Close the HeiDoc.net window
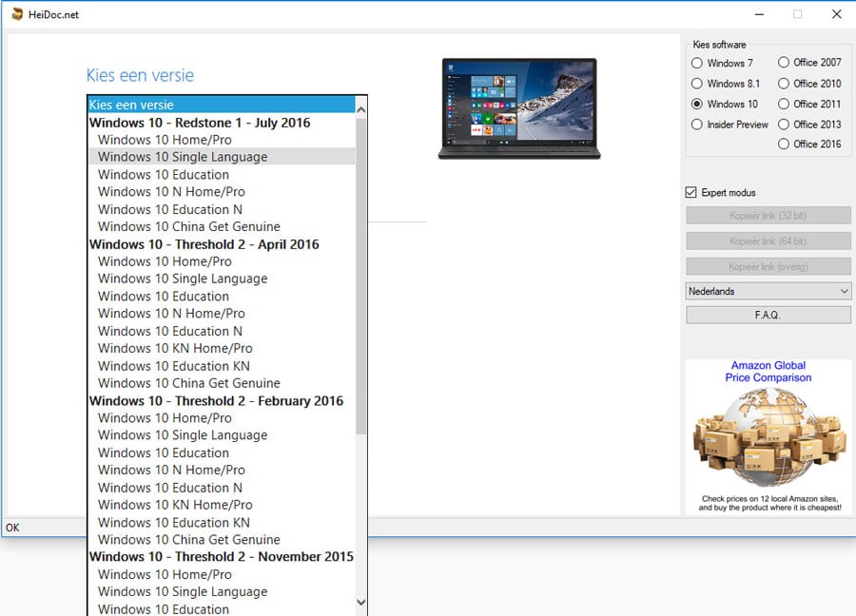 pyautogui.click(x=836, y=14)
